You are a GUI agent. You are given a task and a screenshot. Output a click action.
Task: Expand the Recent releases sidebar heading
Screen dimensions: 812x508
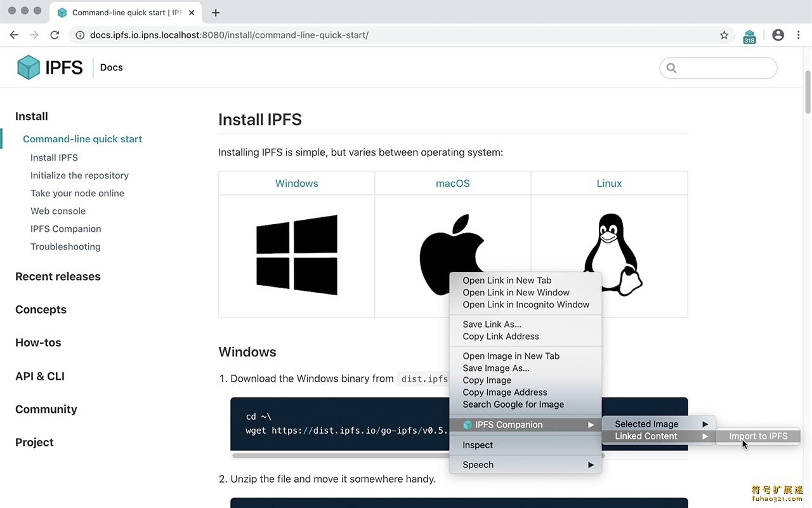coord(58,276)
